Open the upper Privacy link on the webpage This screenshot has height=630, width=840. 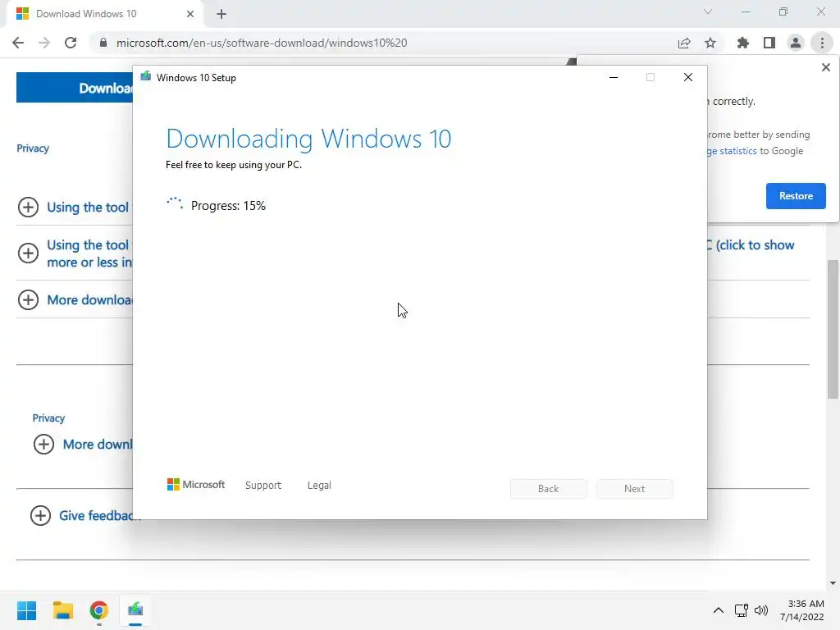coord(33,148)
